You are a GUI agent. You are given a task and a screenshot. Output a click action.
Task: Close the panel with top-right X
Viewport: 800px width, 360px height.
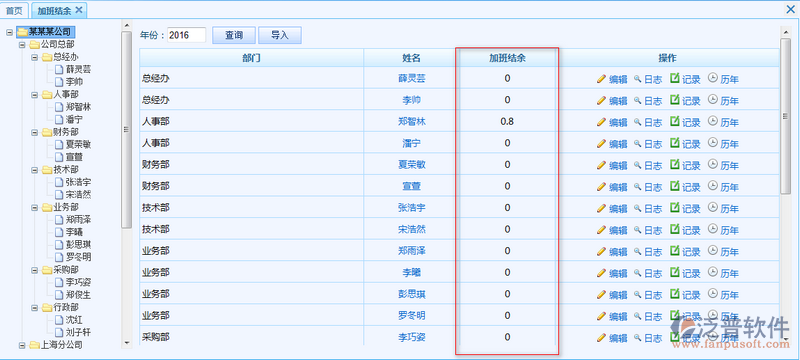coord(791,9)
